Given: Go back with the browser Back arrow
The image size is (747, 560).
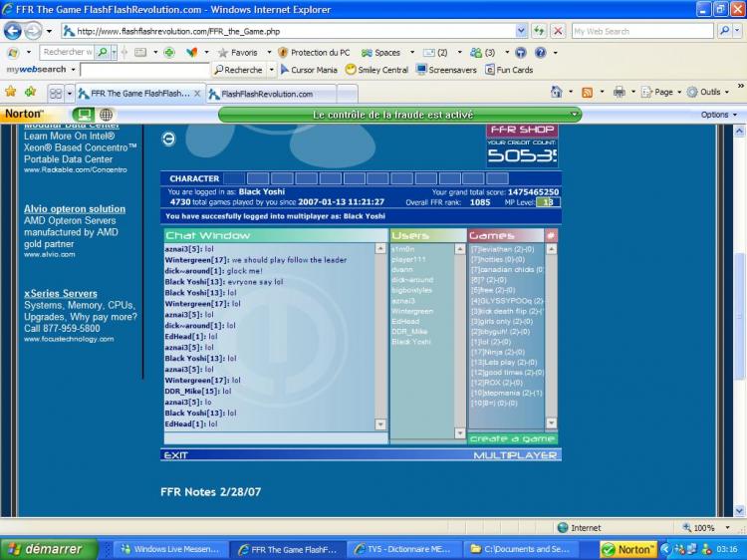Looking at the screenshot, I should click(12, 32).
